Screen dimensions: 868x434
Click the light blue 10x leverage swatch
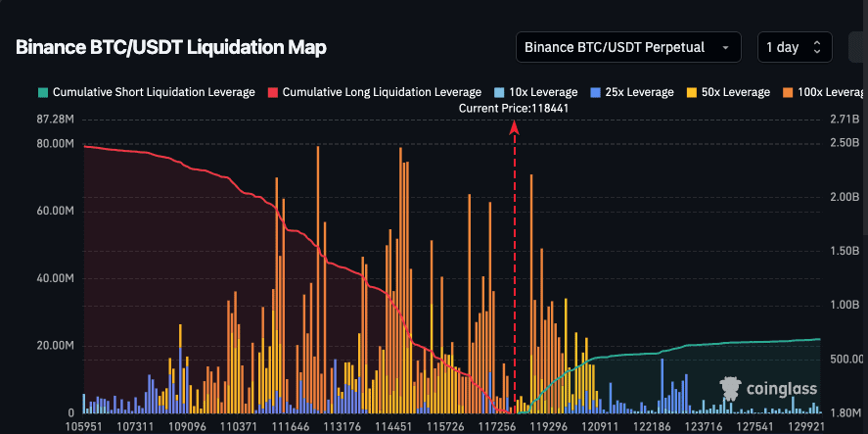coord(499,92)
